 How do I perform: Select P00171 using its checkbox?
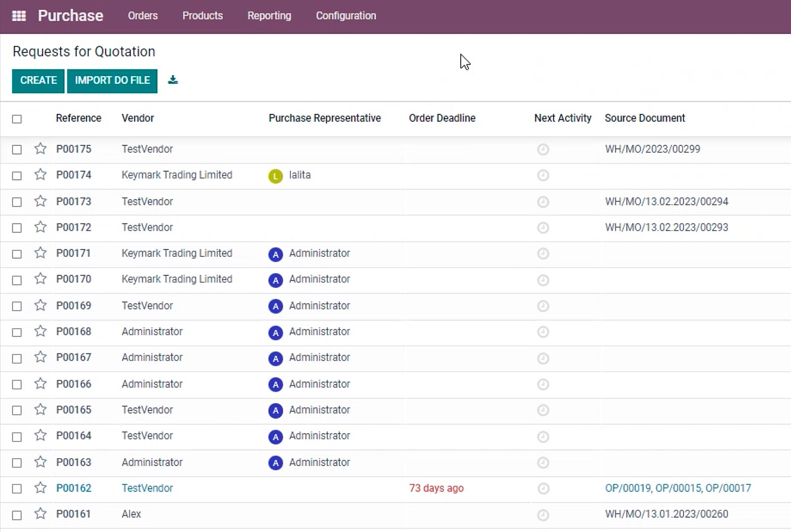click(17, 254)
